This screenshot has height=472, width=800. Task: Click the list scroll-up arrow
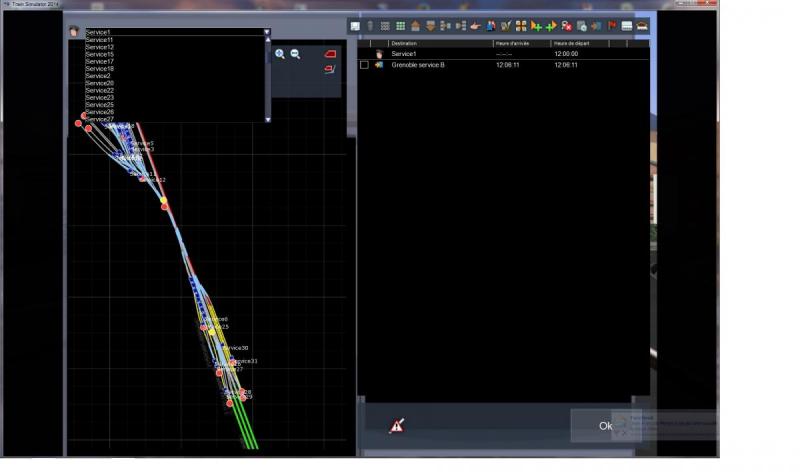[x=268, y=39]
